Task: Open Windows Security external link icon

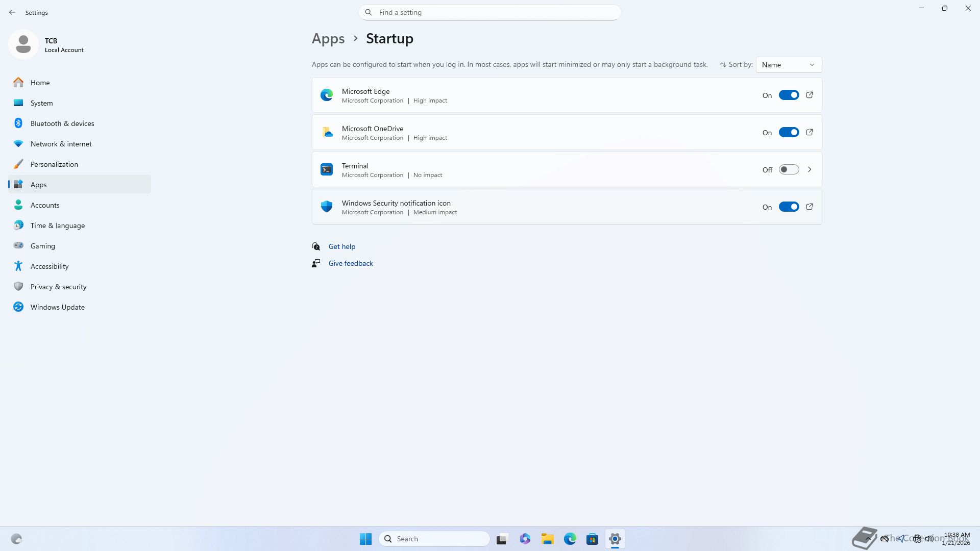Action: click(x=810, y=207)
